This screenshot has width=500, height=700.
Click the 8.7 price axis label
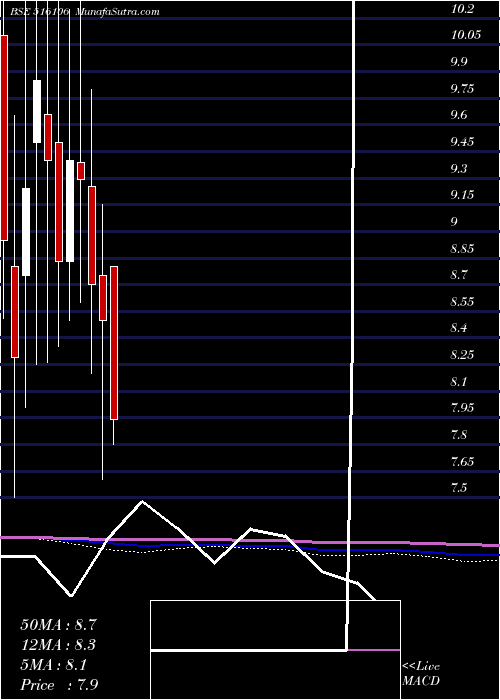click(459, 275)
